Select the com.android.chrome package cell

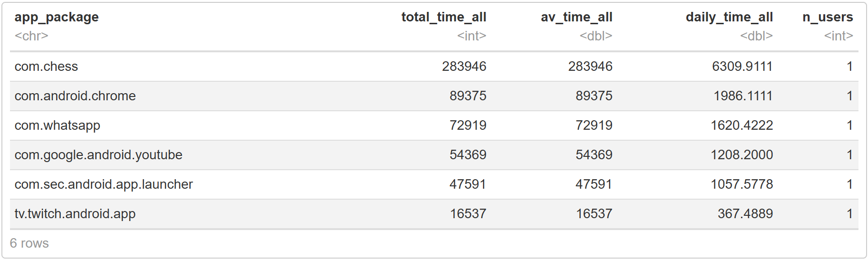coord(75,96)
